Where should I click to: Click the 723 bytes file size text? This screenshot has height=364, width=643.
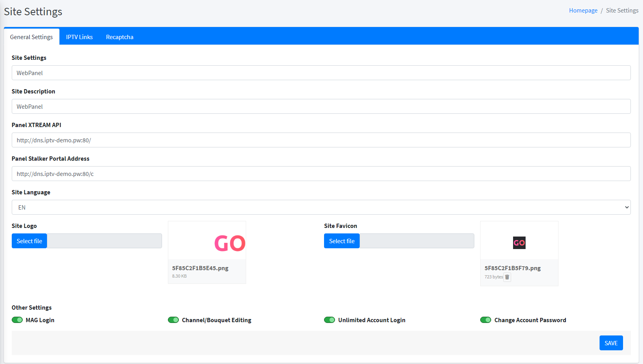(494, 277)
